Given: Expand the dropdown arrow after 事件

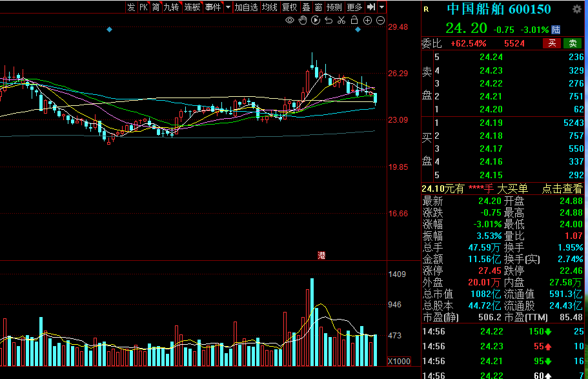Looking at the screenshot, I should click(x=228, y=7).
